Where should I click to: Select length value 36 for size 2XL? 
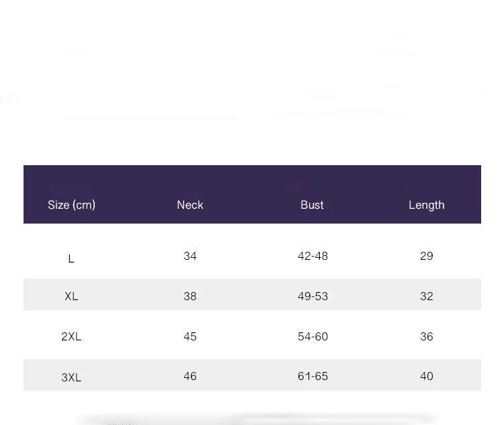[427, 336]
